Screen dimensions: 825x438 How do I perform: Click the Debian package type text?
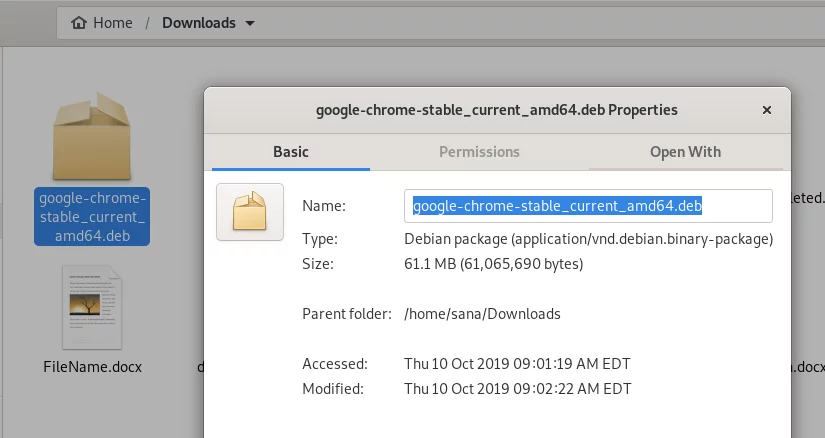pyautogui.click(x=588, y=239)
